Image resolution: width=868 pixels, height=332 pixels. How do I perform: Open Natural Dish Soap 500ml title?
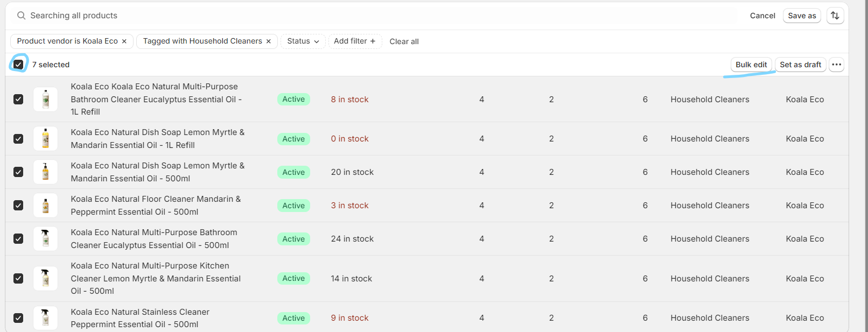(x=157, y=172)
